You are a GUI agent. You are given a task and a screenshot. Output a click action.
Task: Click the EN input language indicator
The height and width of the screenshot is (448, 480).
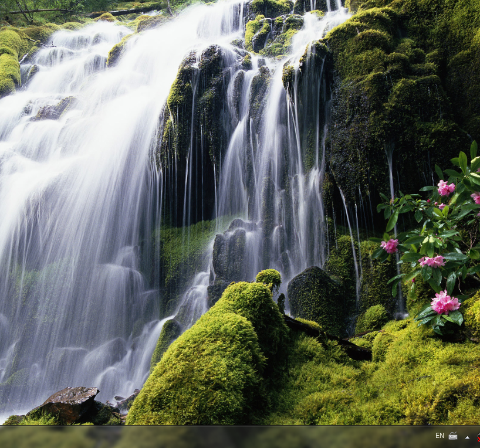click(x=440, y=436)
